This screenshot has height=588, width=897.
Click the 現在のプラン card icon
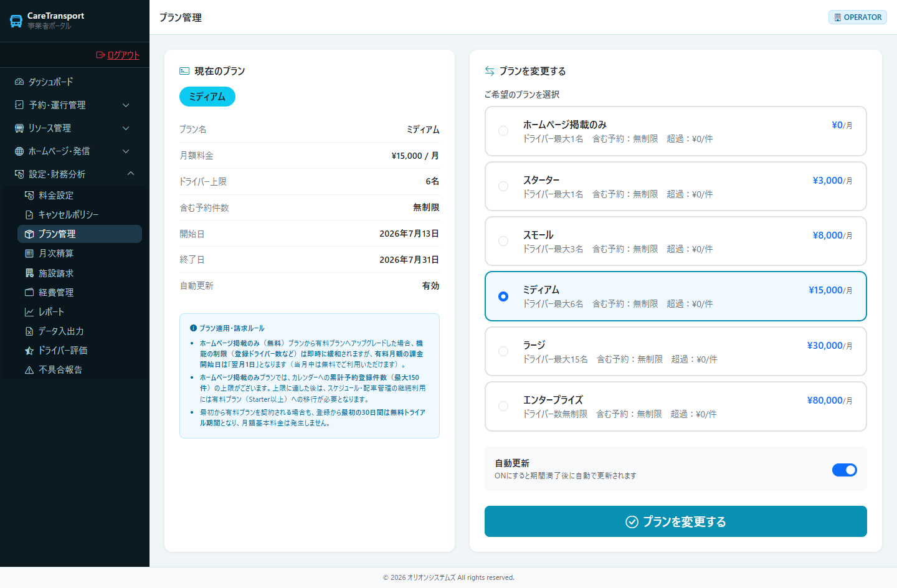[184, 71]
